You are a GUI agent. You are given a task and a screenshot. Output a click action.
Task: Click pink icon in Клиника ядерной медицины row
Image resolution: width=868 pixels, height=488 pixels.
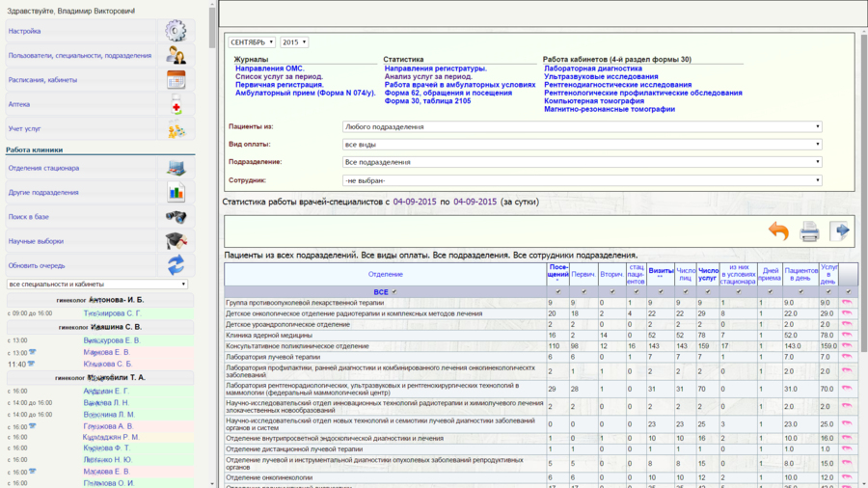[847, 335]
